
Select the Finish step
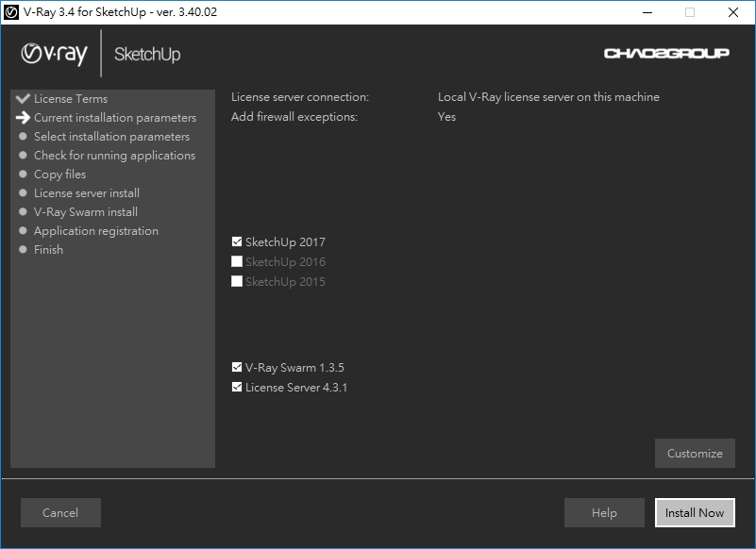(48, 249)
